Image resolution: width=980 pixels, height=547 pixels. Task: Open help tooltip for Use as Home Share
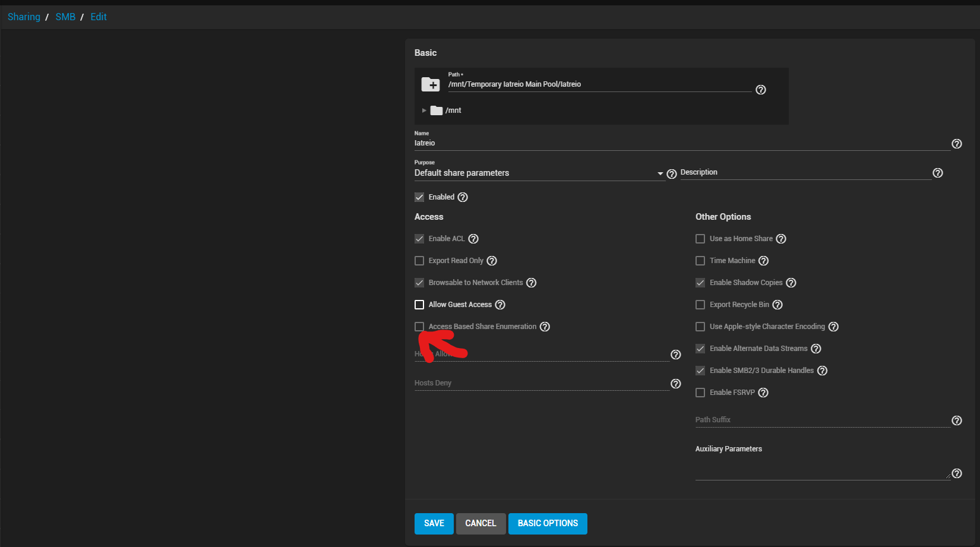click(x=781, y=239)
